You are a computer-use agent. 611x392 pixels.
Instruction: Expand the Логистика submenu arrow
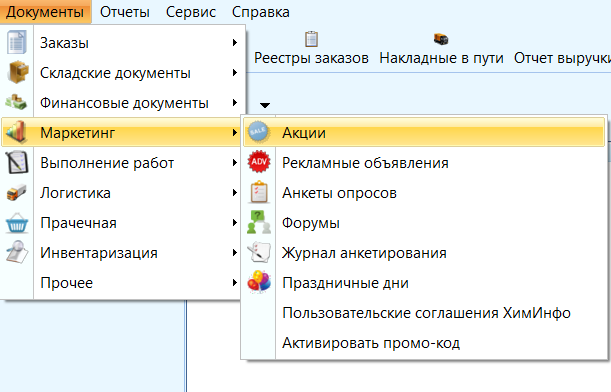pyautogui.click(x=235, y=192)
